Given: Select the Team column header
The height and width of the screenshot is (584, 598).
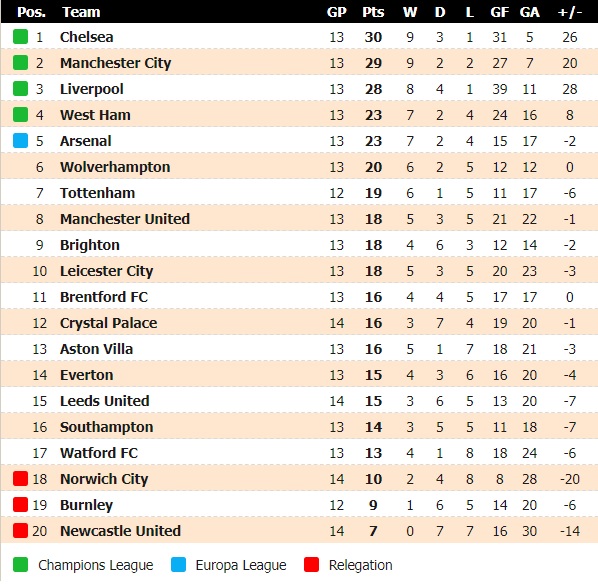Looking at the screenshot, I should point(81,12).
